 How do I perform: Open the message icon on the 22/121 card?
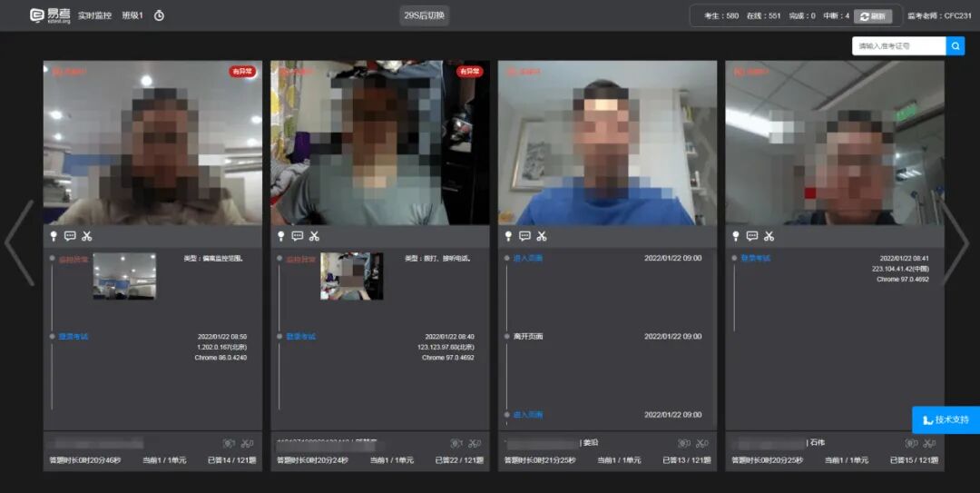298,236
